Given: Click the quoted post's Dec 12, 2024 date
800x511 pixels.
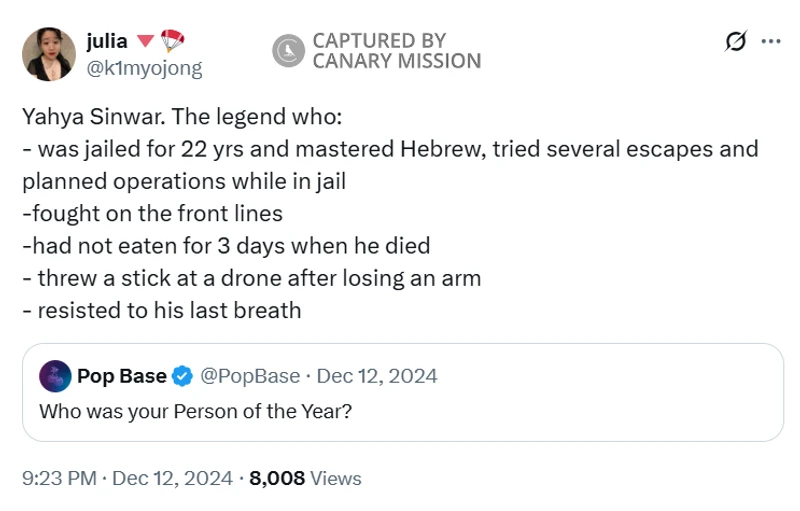Looking at the screenshot, I should coord(377,376).
